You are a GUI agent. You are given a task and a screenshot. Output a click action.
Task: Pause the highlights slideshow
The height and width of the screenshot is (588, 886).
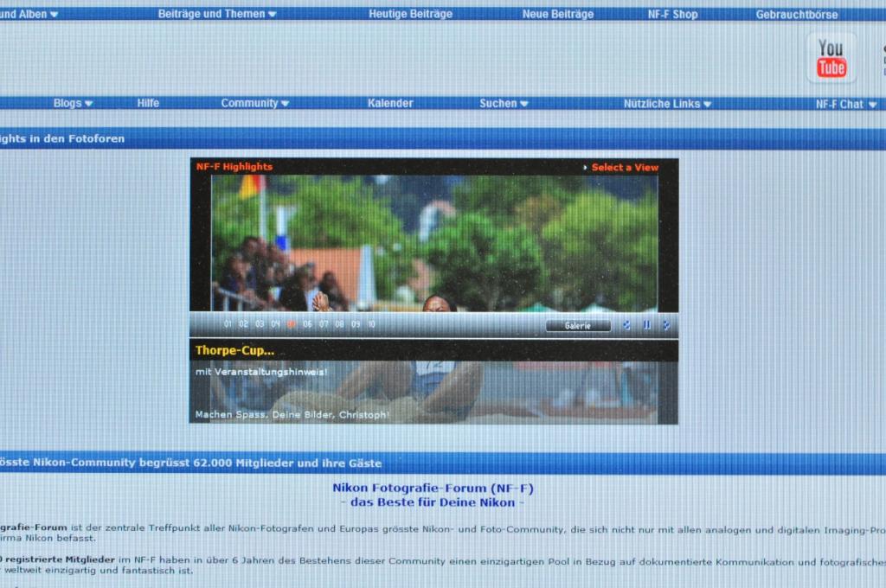(647, 325)
